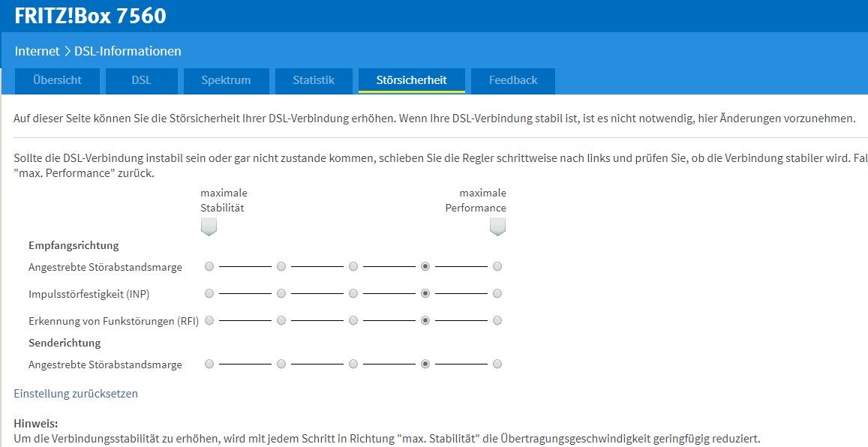Image resolution: width=868 pixels, height=447 pixels.
Task: Set Senderichtung Störabstandsmarge to maximum performance
Action: 497,364
